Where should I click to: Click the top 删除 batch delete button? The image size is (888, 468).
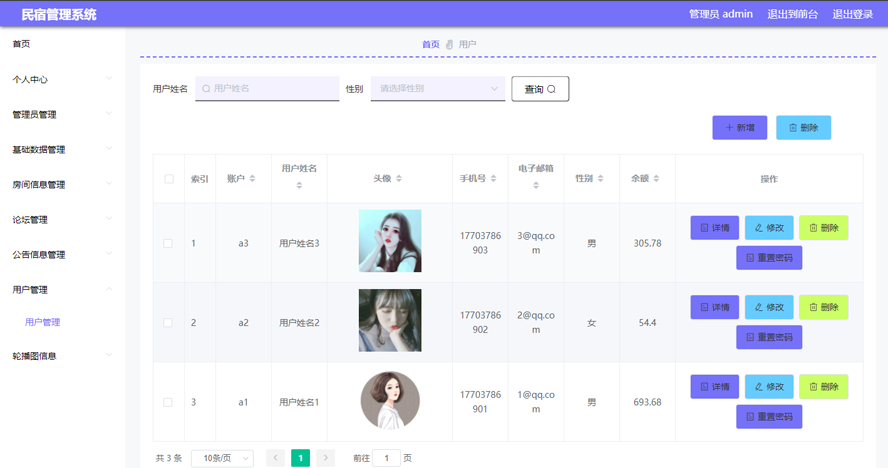click(804, 127)
